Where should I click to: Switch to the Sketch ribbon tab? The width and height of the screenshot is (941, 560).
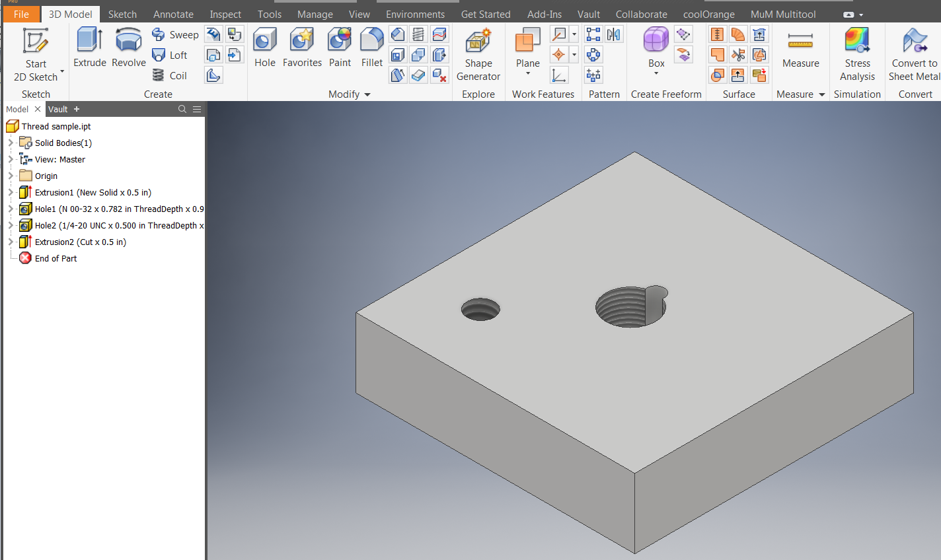[x=122, y=13]
